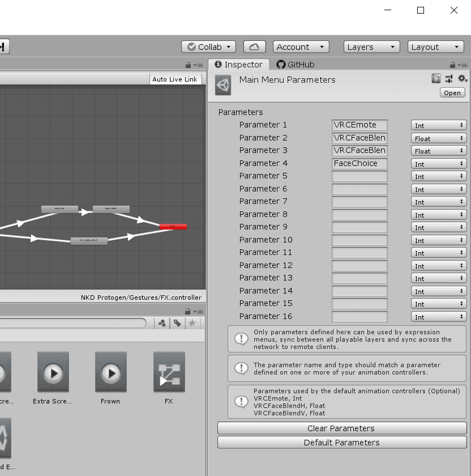471x476 pixels.
Task: Click the red Exit state node
Action: 173,227
